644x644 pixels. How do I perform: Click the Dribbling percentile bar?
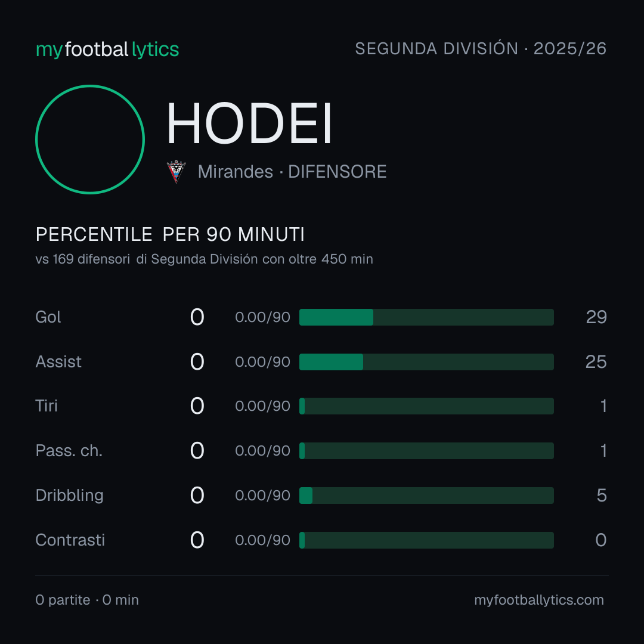pos(426,496)
